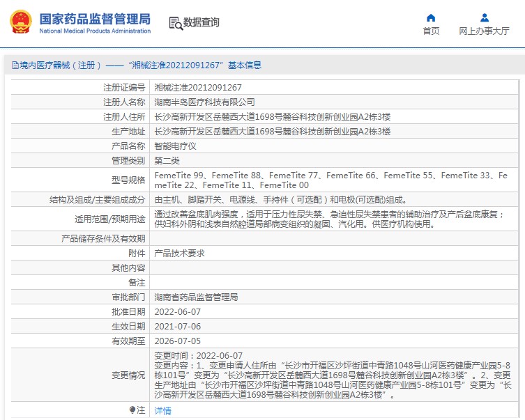Select product name 智能电疗仪

pos(175,146)
